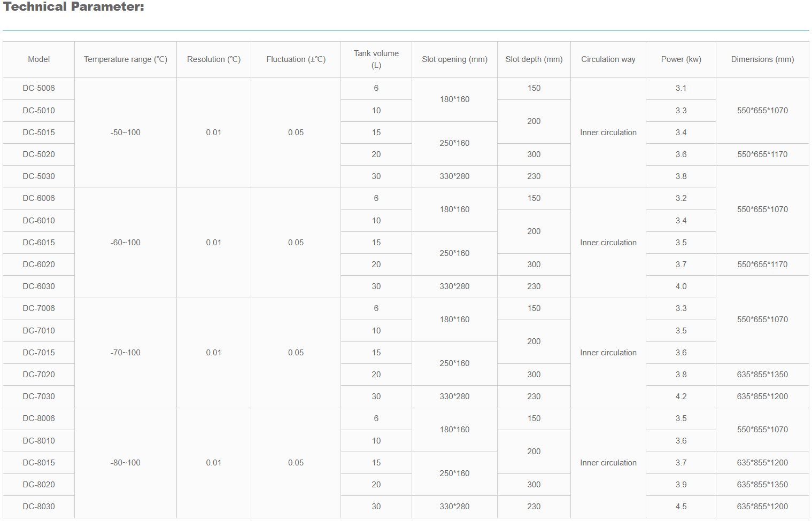Click the Technical Parameter heading
Image resolution: width=812 pixels, height=521 pixels.
74,7
